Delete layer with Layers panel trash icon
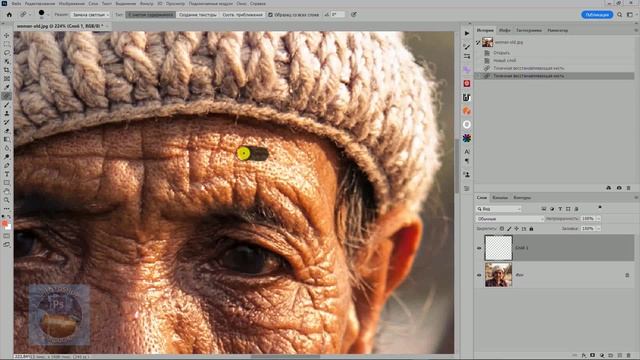Image resolution: width=640 pixels, height=360 pixels. pyautogui.click(x=629, y=356)
